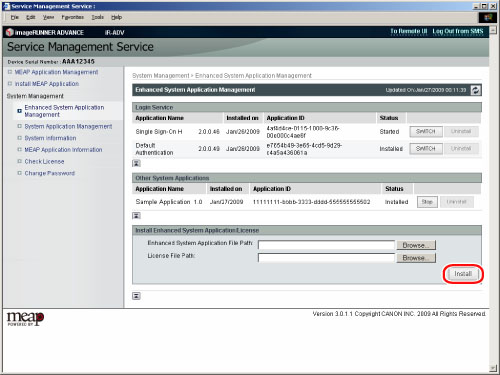Click the scrollbar down arrow
500x375 pixels.
(x=493, y=368)
